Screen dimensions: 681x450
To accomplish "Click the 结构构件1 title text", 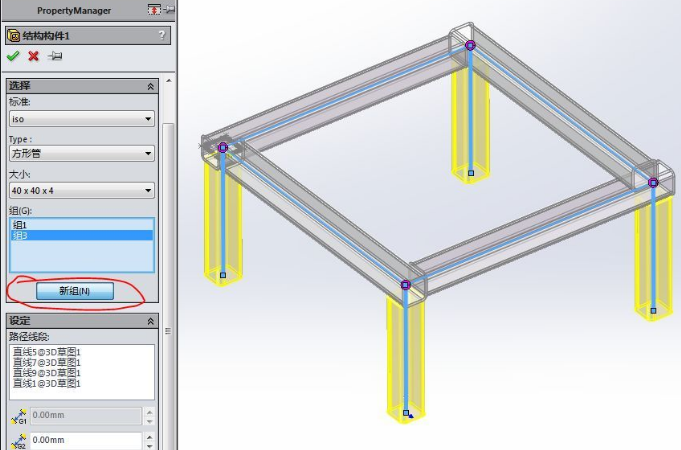I will 46,36.
